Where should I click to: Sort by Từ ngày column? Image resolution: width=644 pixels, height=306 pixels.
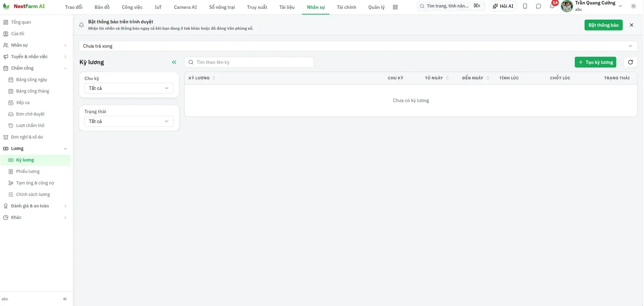(437, 78)
